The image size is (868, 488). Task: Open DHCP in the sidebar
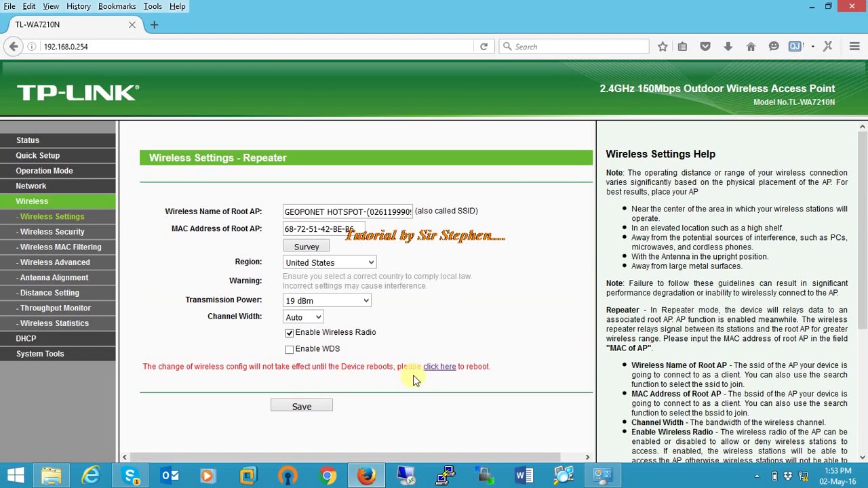click(58, 338)
